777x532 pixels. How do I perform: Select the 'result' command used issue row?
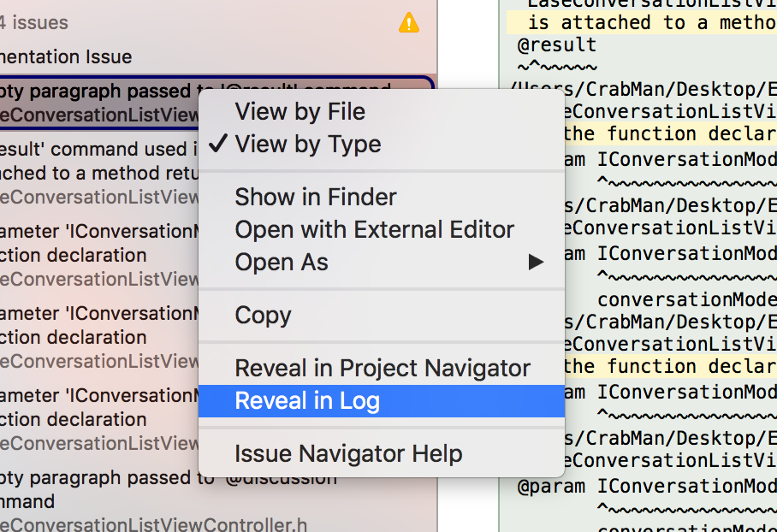coord(99,173)
